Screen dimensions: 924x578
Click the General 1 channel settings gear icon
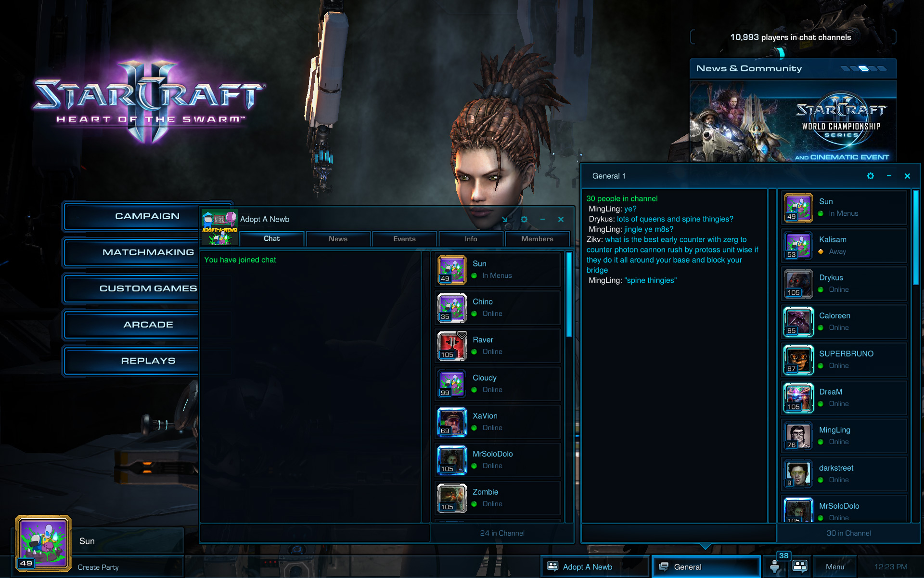pyautogui.click(x=870, y=176)
